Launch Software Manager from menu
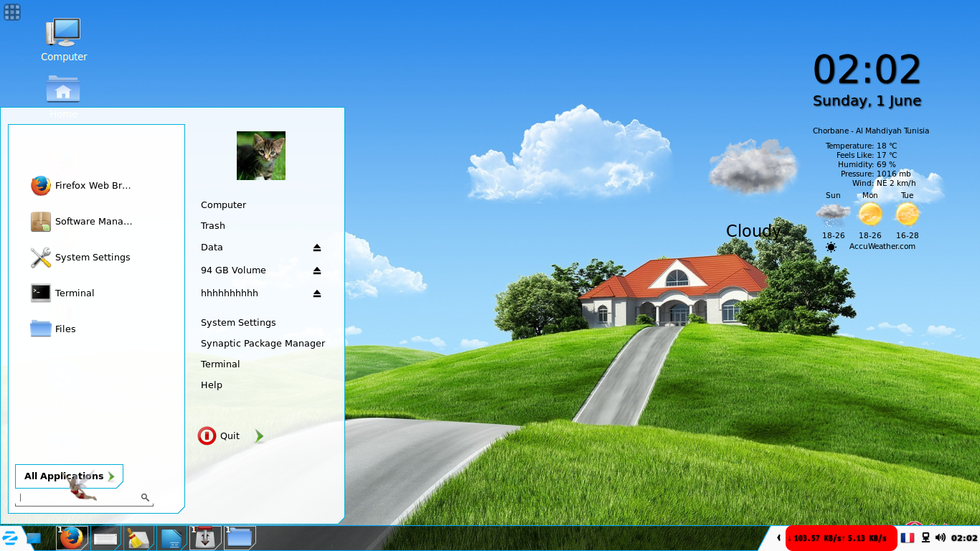 coord(80,222)
